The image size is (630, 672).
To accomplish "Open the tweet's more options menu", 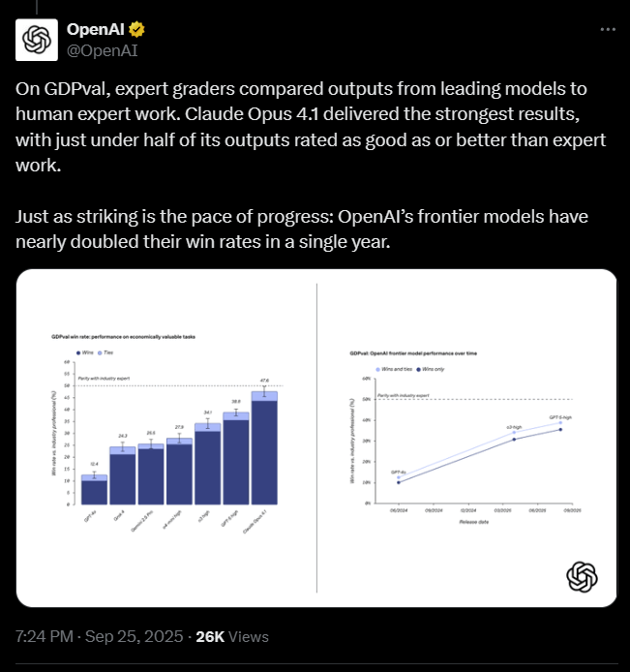I will click(607, 30).
